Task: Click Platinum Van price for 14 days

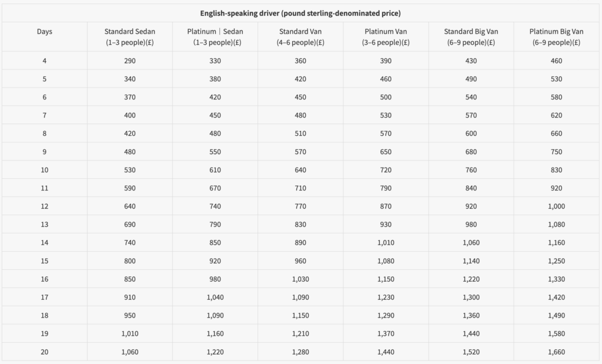Action: [386, 243]
